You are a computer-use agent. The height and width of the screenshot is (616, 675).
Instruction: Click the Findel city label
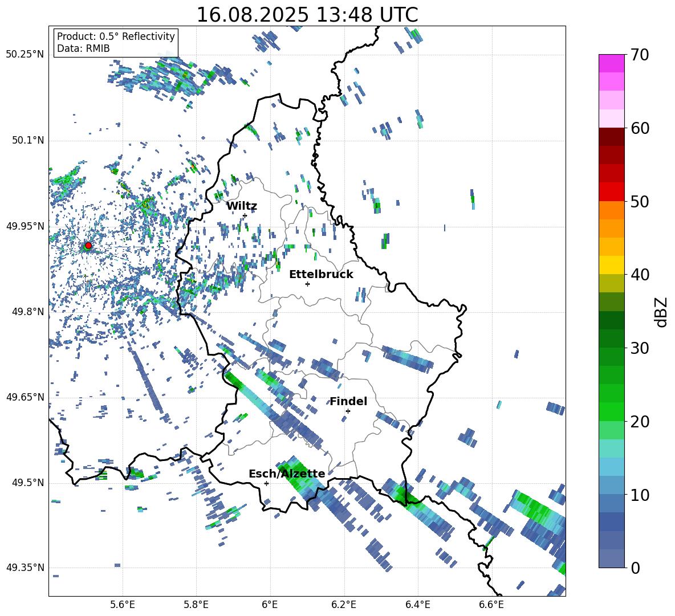coord(348,401)
